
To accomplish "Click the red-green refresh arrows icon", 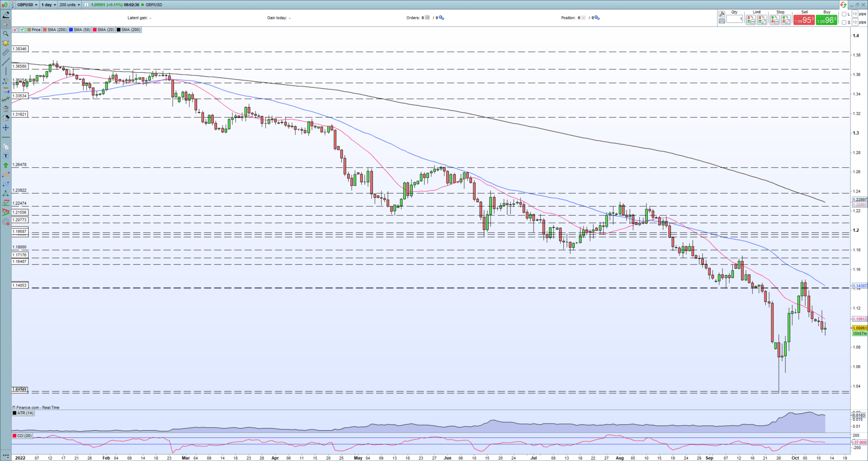I will (x=843, y=5).
